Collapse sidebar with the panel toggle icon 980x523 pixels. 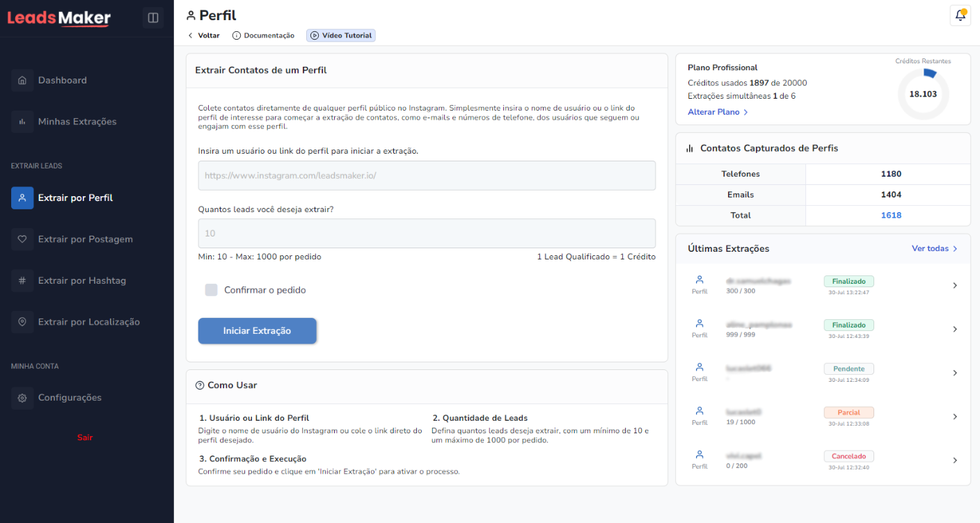[x=153, y=17]
